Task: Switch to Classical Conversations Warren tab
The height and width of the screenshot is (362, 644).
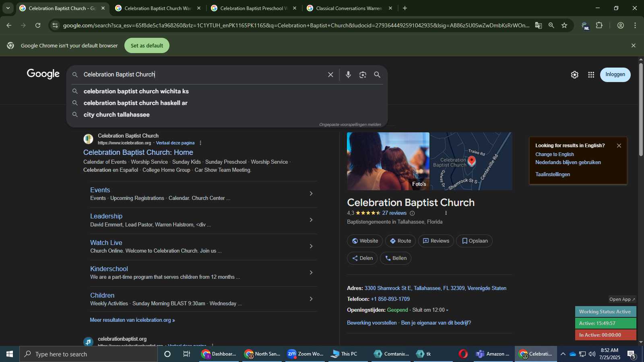Action: point(349,8)
